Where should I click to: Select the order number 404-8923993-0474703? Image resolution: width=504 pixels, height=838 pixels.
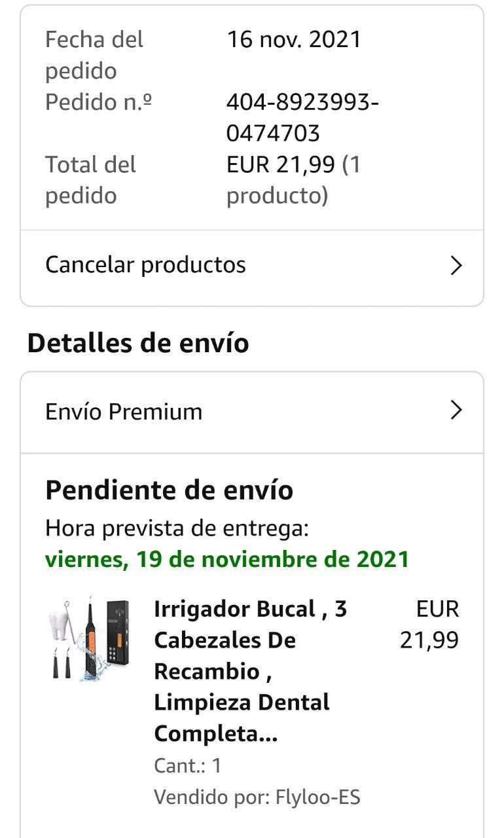pos(302,118)
